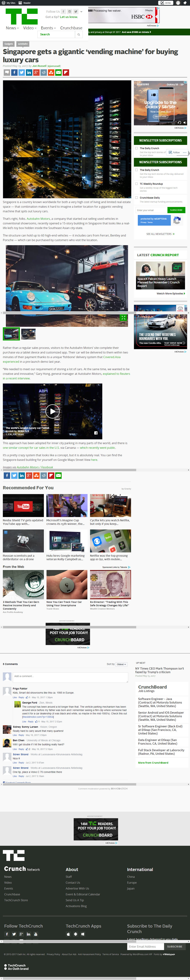Open WordPress Reader in the admin bar
The width and height of the screenshot is (190, 980).
coord(25,3)
